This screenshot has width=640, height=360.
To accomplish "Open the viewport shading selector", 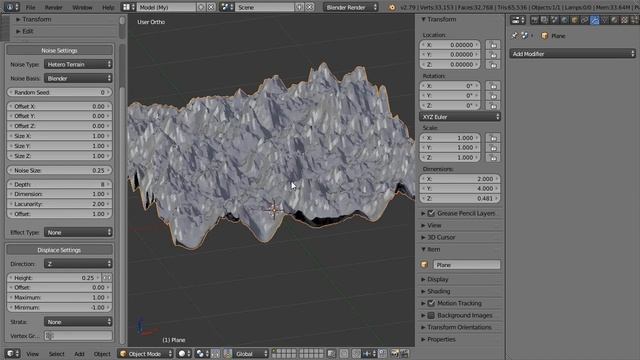I will (184, 353).
